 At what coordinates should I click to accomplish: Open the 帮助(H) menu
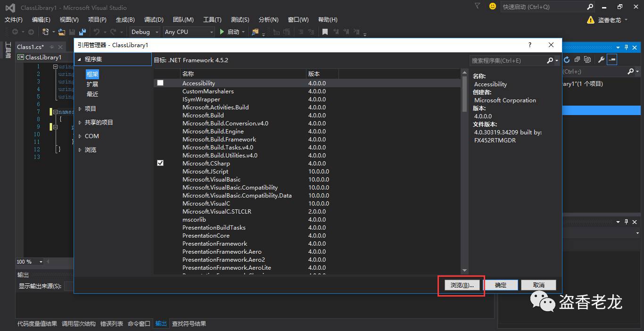(328, 20)
